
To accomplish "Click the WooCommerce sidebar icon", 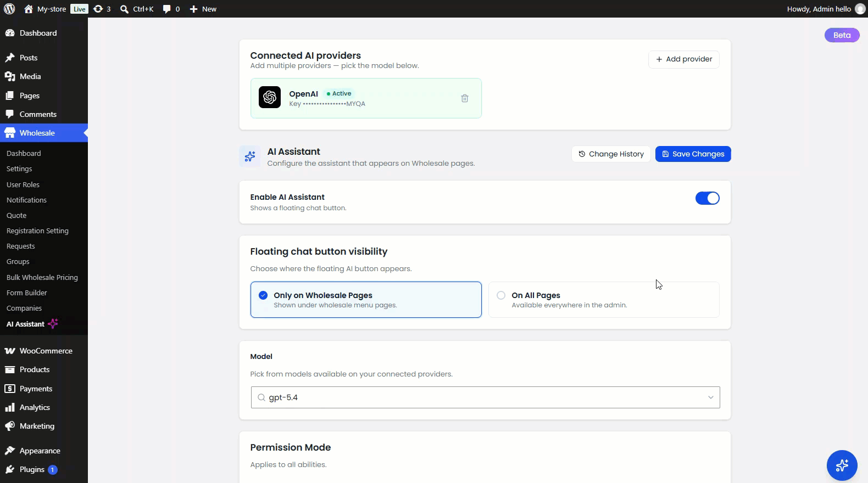I will [x=10, y=351].
